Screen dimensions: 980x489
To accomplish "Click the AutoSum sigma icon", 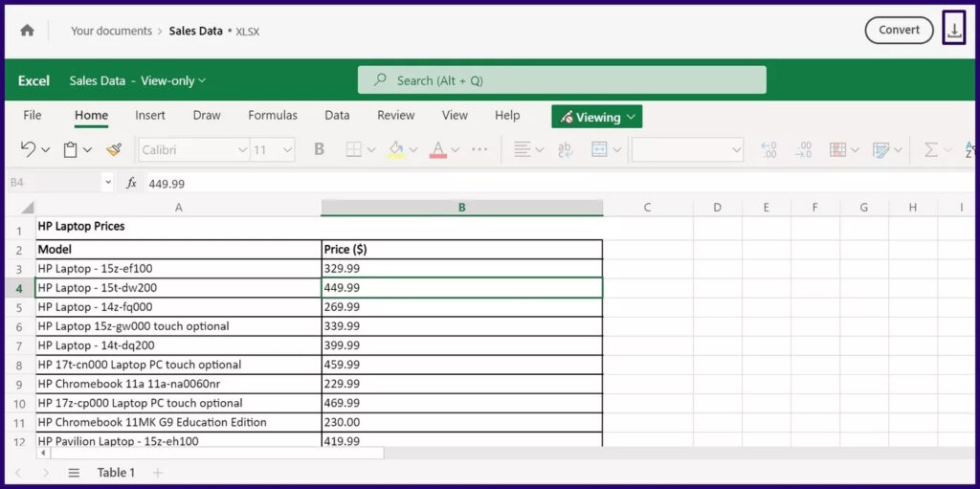I will [x=930, y=149].
